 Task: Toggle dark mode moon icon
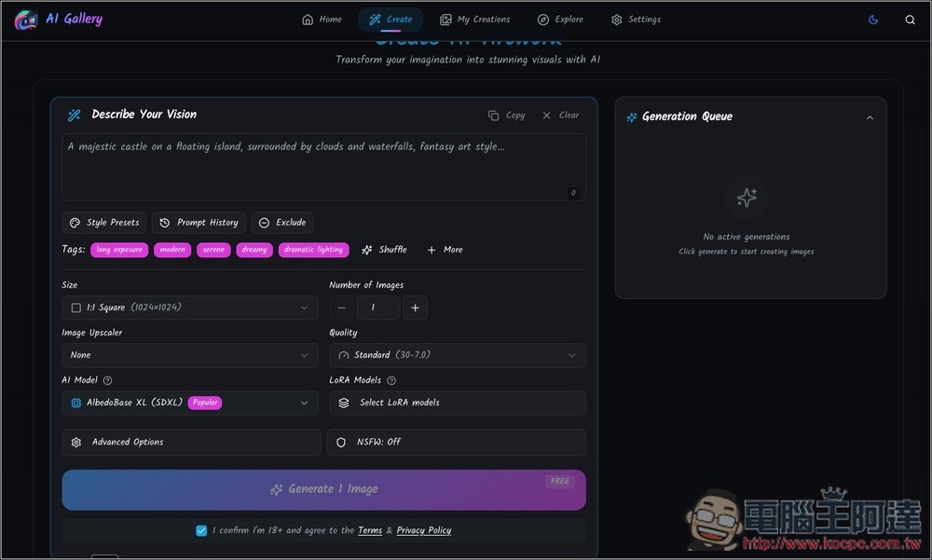[x=873, y=20]
